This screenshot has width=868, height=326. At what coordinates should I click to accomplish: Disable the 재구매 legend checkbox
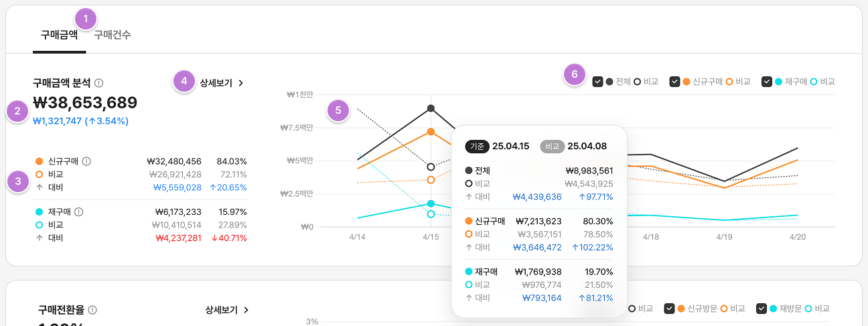[767, 82]
